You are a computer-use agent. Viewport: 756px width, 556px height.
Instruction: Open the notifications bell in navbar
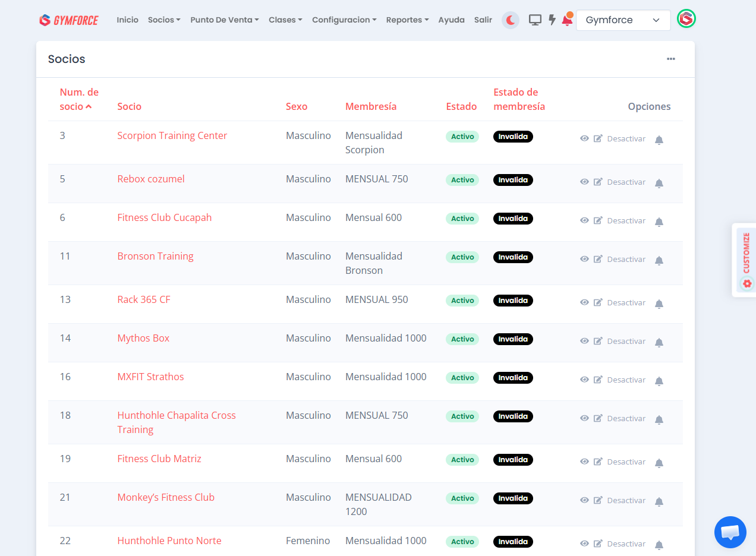(x=567, y=20)
